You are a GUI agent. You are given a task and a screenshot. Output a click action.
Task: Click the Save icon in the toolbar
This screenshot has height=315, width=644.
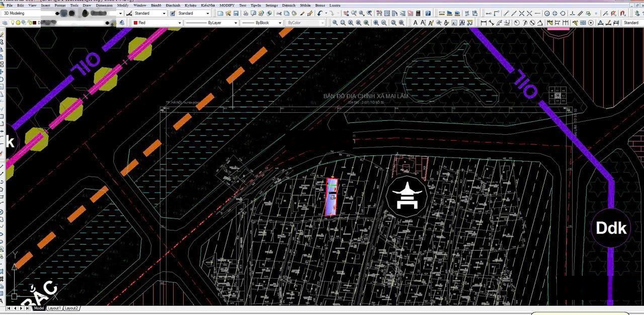pos(236,13)
